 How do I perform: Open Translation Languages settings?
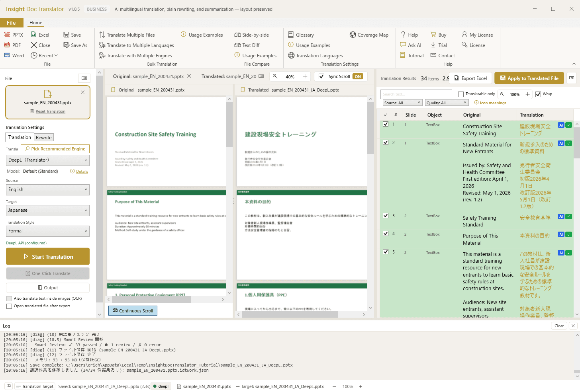click(x=315, y=55)
